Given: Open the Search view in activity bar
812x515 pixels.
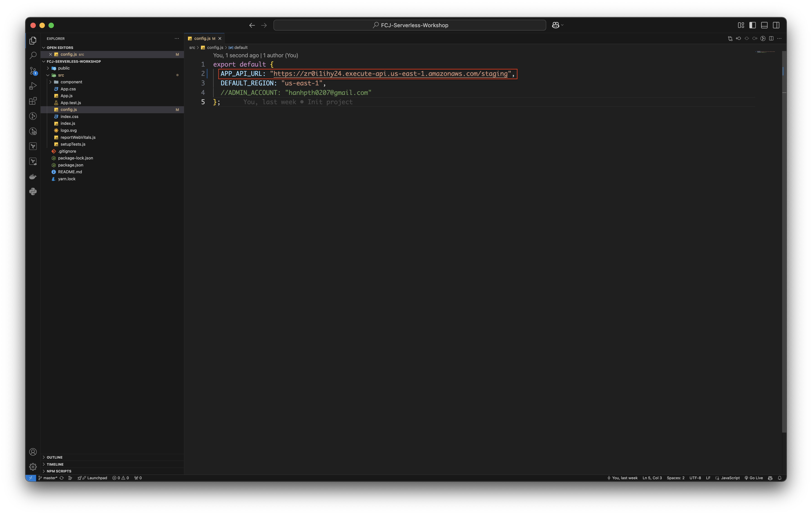Looking at the screenshot, I should 33,55.
